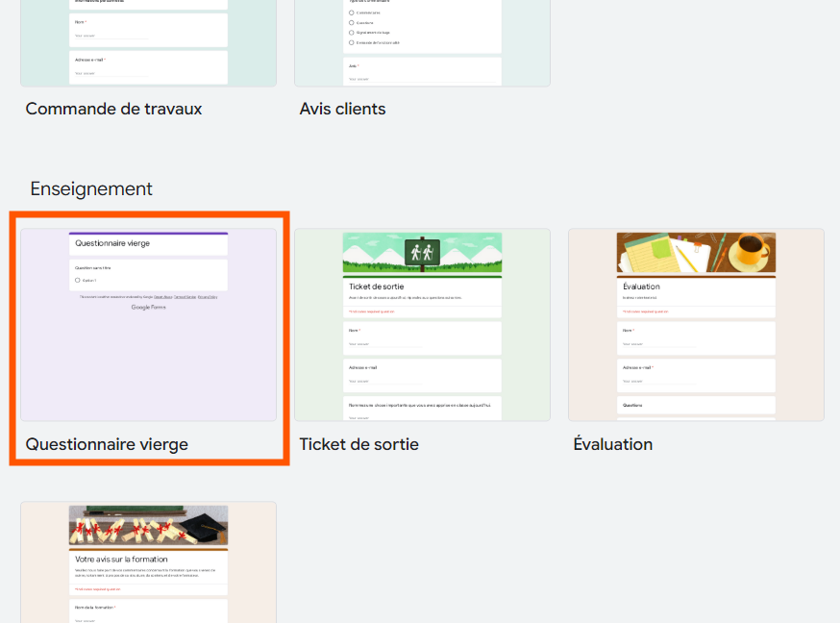Open the Ticket de sortie template thumbnail
840x623 pixels.
pos(422,325)
